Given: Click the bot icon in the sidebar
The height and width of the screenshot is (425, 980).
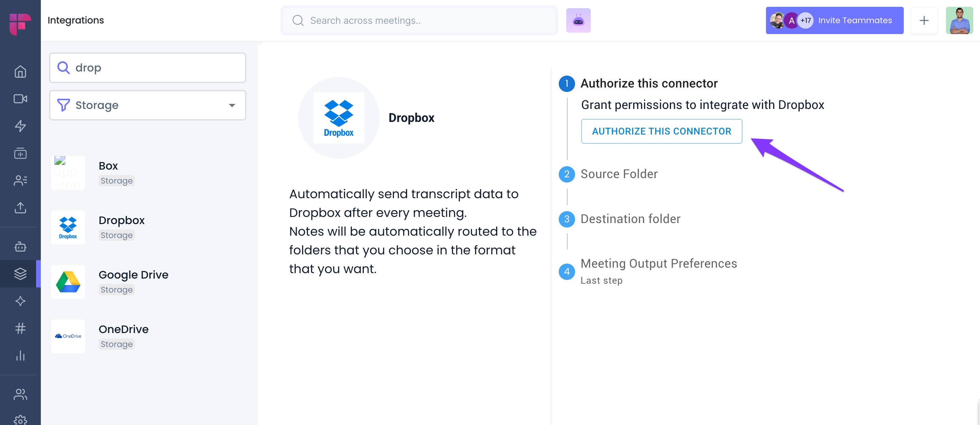Looking at the screenshot, I should [19, 247].
